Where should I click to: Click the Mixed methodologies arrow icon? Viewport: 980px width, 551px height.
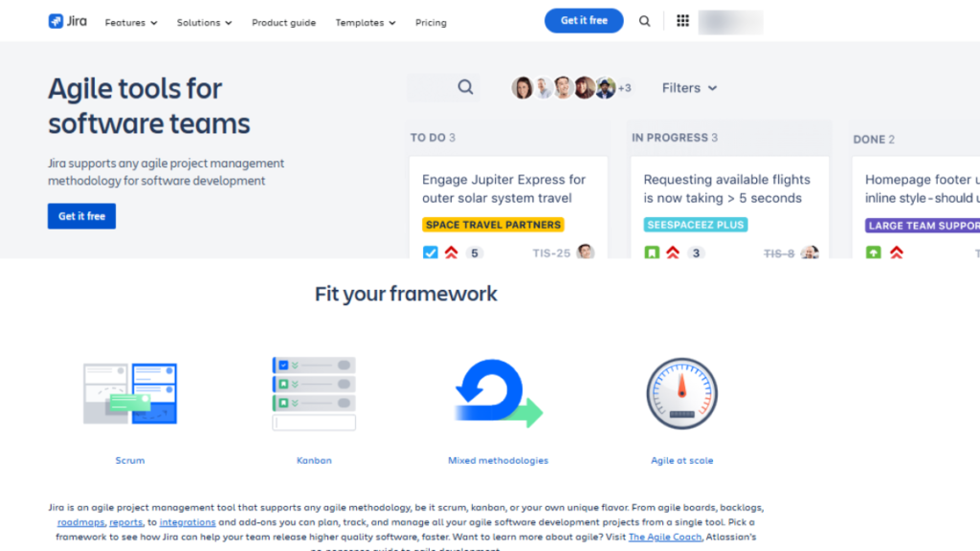coord(497,392)
